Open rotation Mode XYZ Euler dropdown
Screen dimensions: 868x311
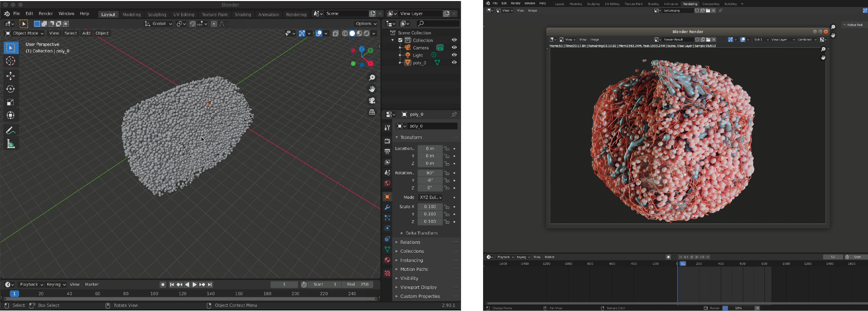pyautogui.click(x=430, y=198)
